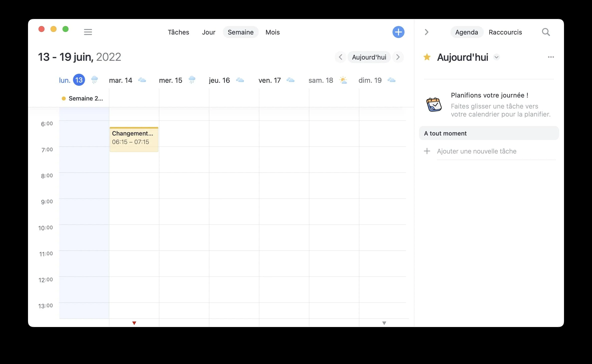Click Ajouter une nouvelle tâche field
Screen dimensions: 592x364
point(496,151)
